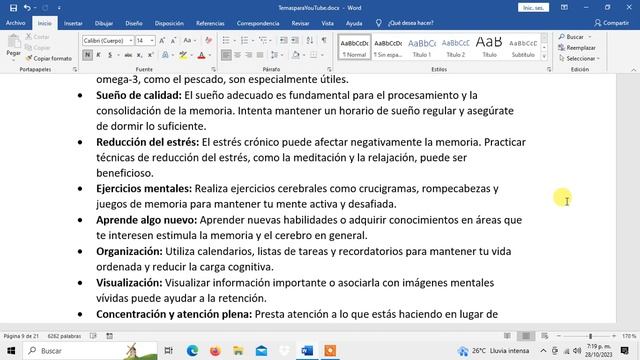Toggle bold formatting N
This screenshot has height=360, width=640.
point(87,55)
